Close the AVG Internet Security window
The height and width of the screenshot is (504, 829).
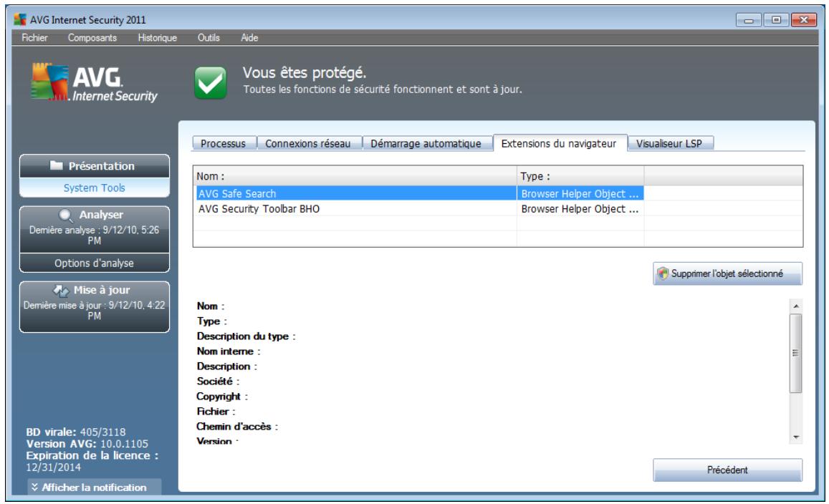point(804,20)
